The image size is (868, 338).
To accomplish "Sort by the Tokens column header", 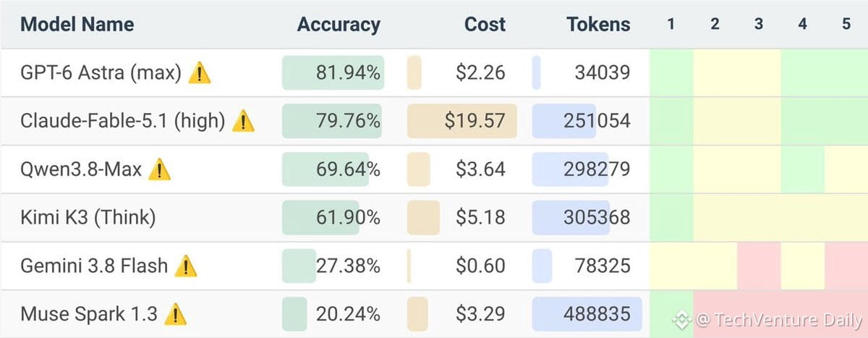I will pos(598,24).
